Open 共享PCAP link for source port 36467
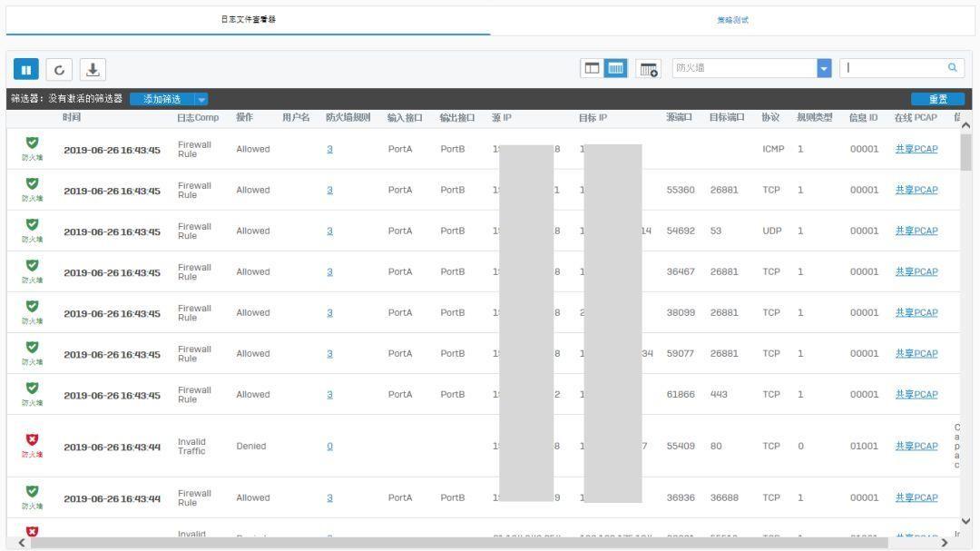980x551 pixels. point(916,271)
